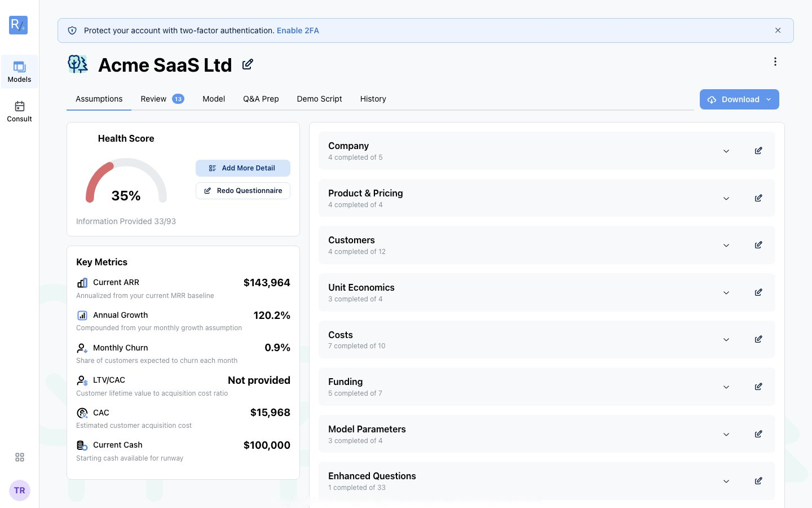Open the TR user avatar

tap(20, 491)
